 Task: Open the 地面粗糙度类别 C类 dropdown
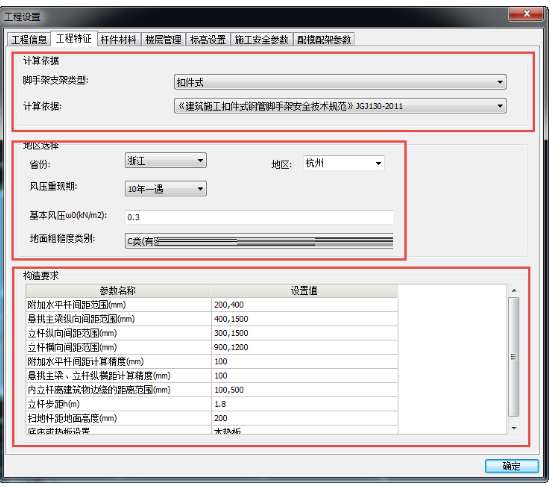[259, 241]
